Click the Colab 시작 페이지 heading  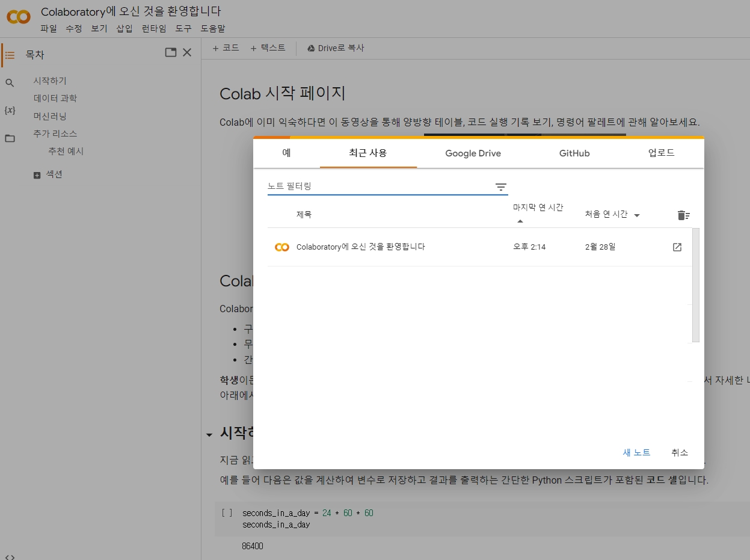(x=283, y=93)
